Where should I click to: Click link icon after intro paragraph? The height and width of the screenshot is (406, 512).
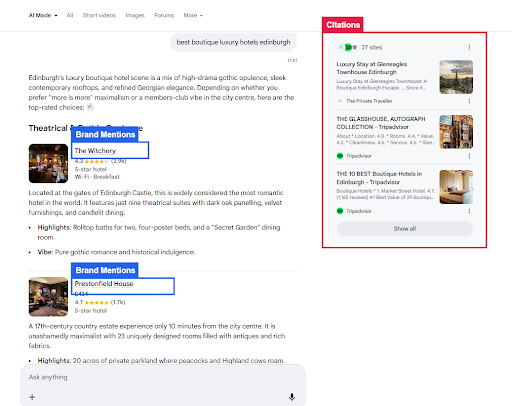pyautogui.click(x=90, y=107)
